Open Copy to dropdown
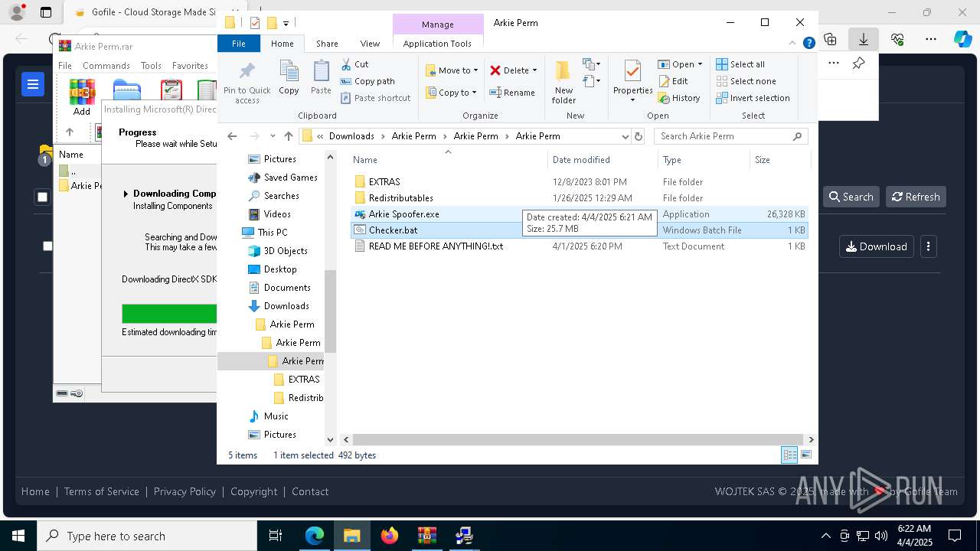Viewport: 980px width, 551px height. (452, 93)
